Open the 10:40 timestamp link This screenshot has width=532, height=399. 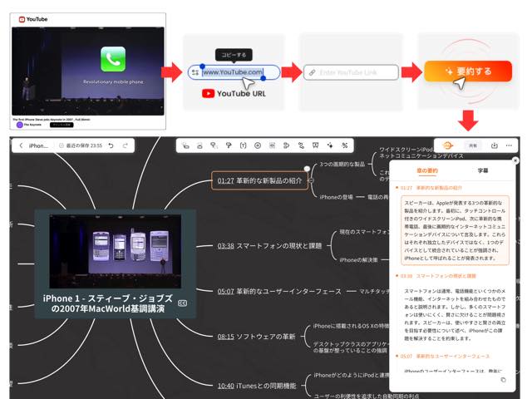[x=225, y=386]
